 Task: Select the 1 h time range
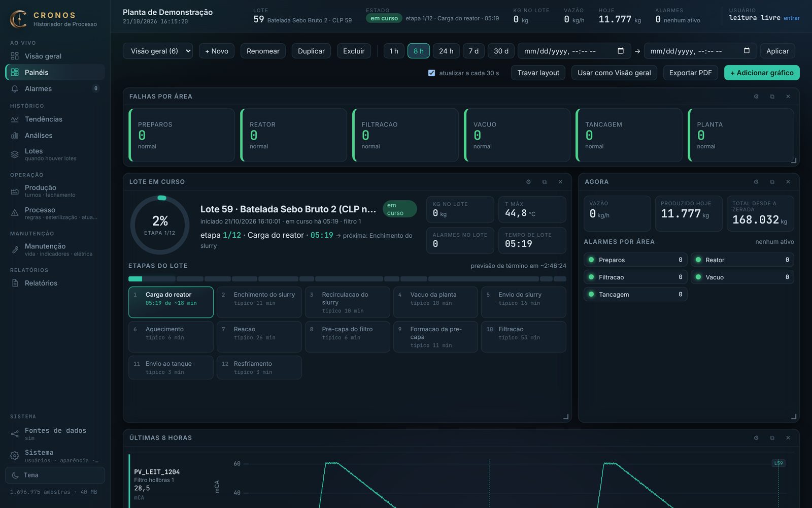[x=394, y=51]
